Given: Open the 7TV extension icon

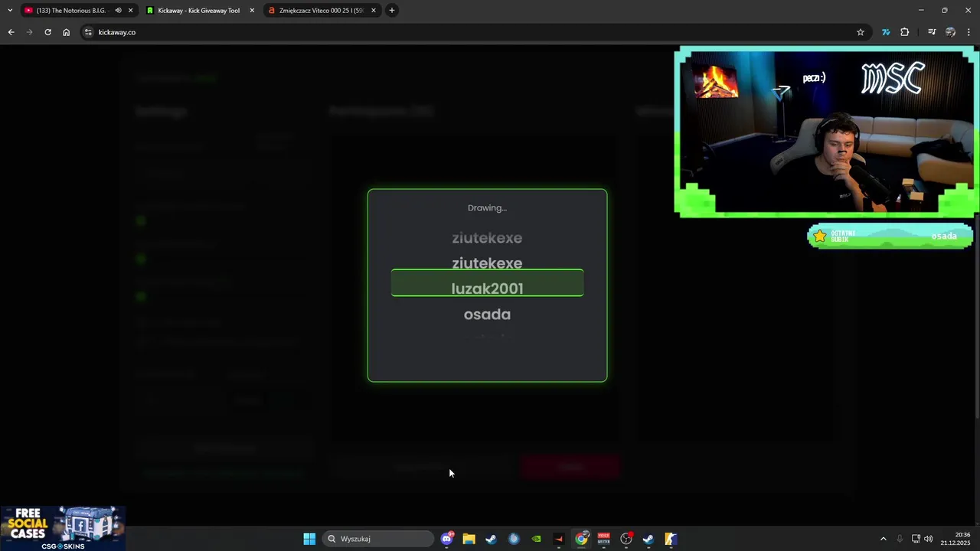Looking at the screenshot, I should 886,32.
